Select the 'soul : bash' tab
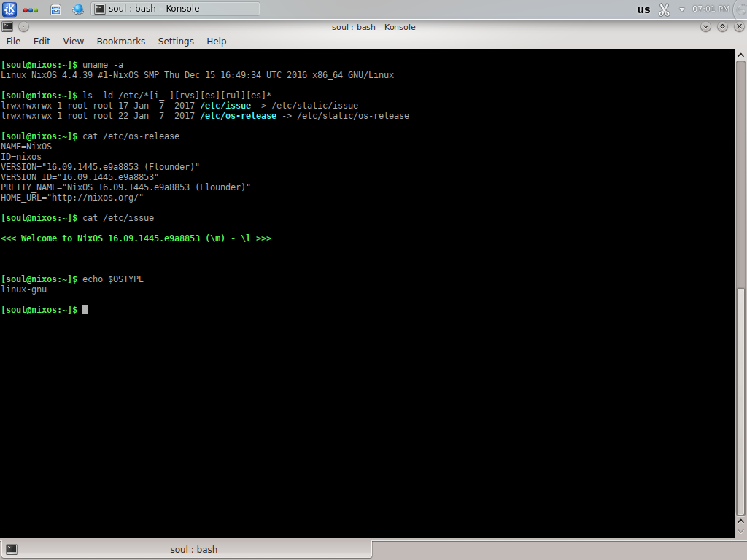The height and width of the screenshot is (560, 747). [x=186, y=549]
